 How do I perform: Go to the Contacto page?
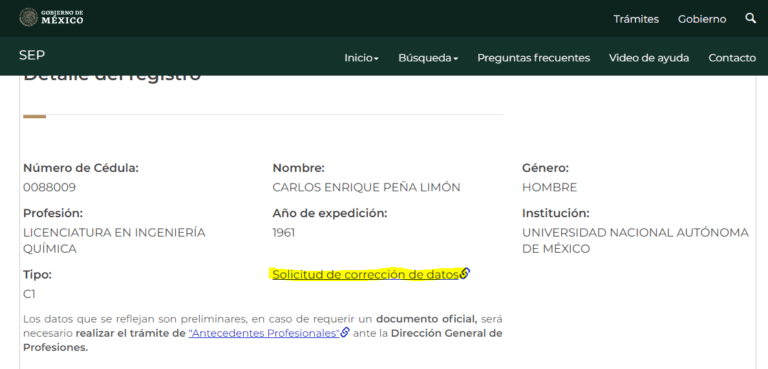732,58
